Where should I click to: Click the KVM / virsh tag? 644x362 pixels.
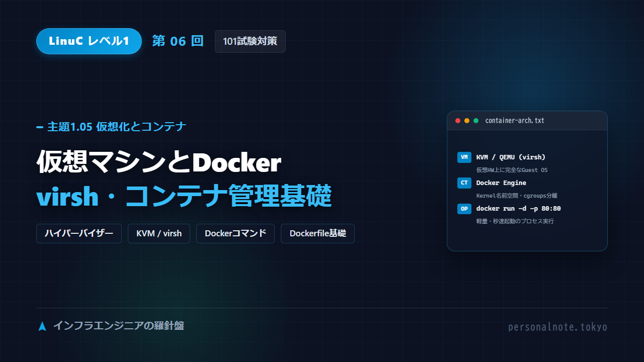click(159, 233)
